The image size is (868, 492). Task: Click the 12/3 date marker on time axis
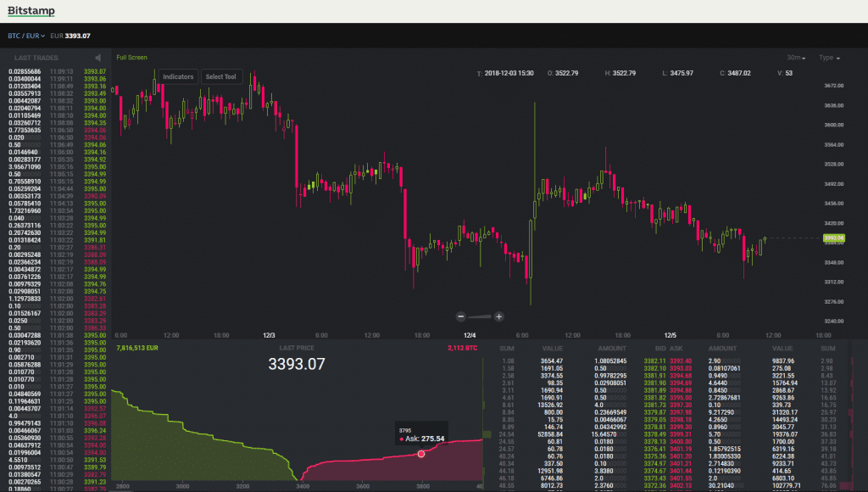pyautogui.click(x=270, y=335)
